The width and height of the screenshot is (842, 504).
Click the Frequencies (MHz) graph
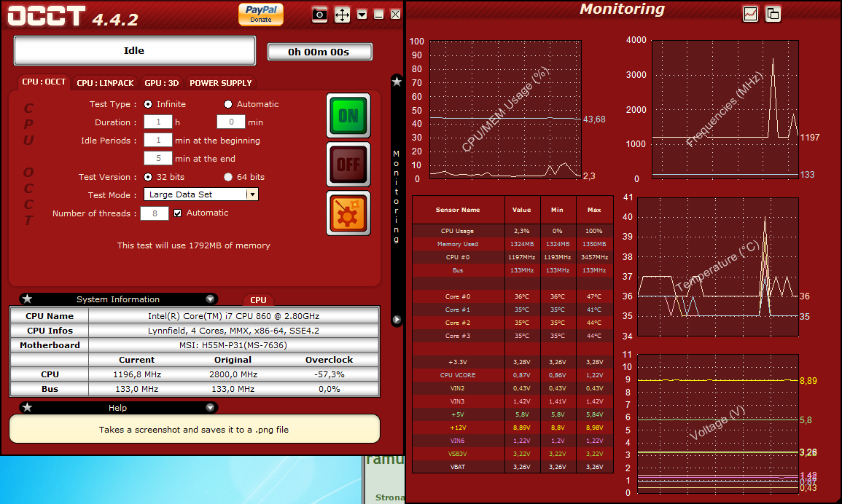tap(725, 109)
